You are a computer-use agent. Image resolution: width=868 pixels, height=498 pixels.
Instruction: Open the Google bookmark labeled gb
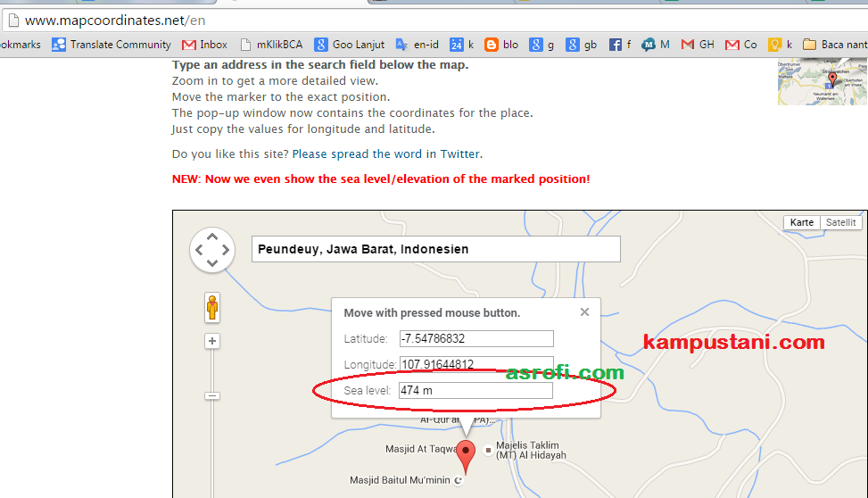click(582, 45)
